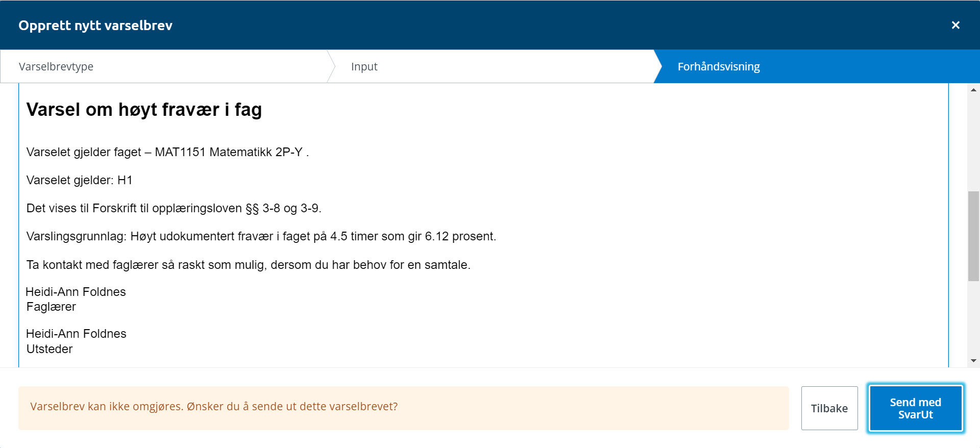Close the Opprett nytt varselbrev dialog
980x448 pixels.
click(x=955, y=25)
